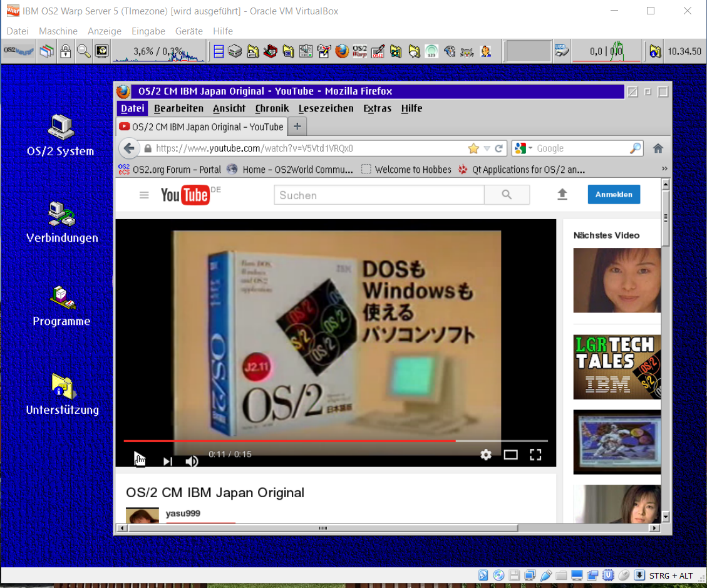
Task: Bookmark page with the star icon
Action: pyautogui.click(x=473, y=148)
